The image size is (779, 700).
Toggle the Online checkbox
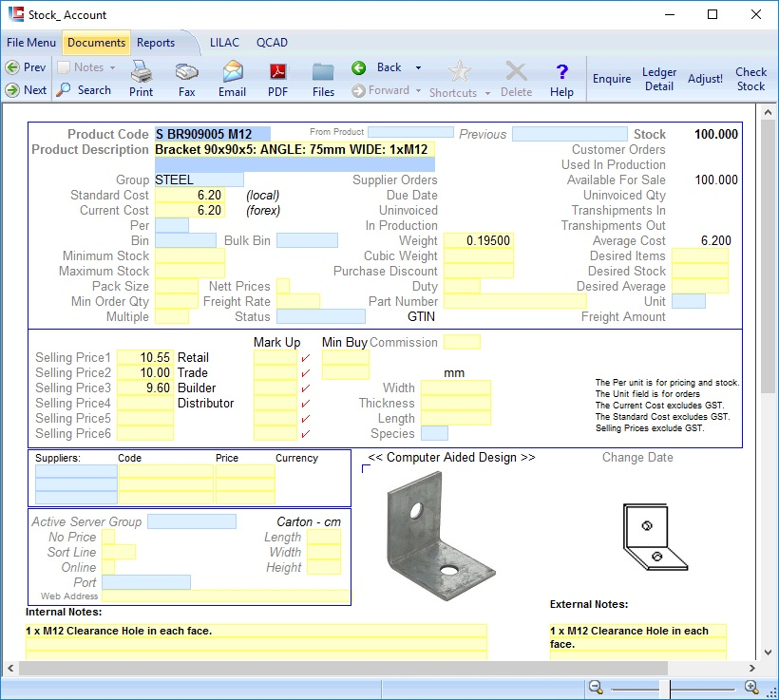[x=108, y=568]
